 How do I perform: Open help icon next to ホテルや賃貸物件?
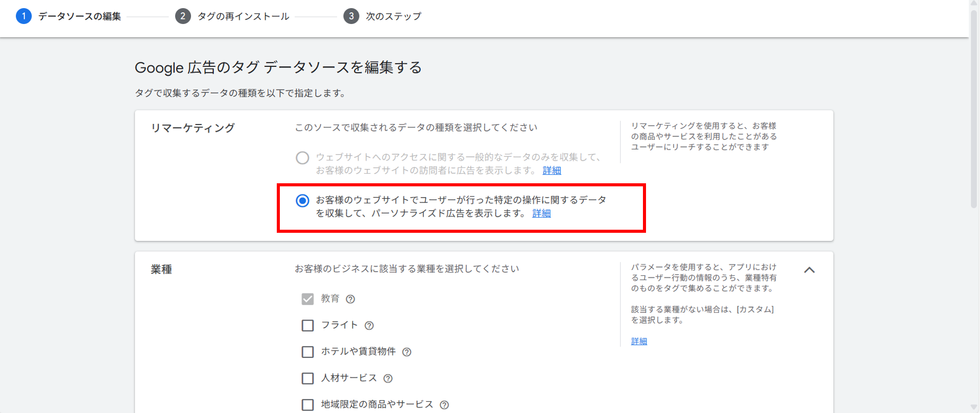[407, 352]
